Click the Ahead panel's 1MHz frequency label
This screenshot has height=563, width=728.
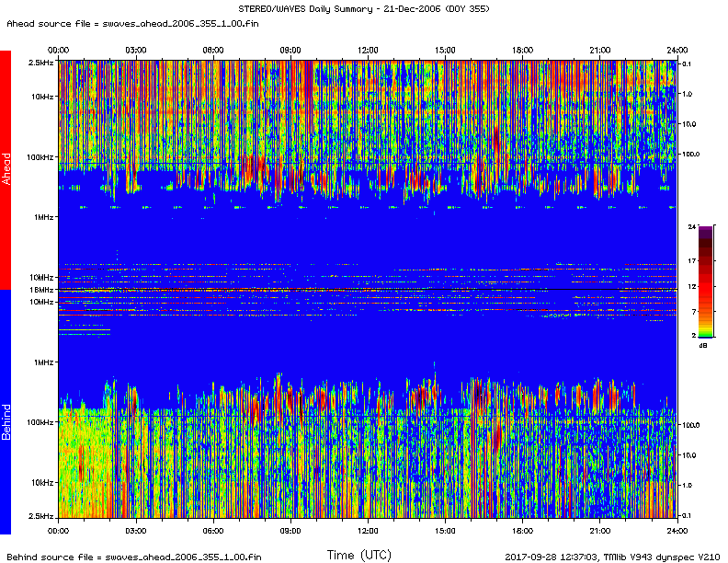(44, 217)
